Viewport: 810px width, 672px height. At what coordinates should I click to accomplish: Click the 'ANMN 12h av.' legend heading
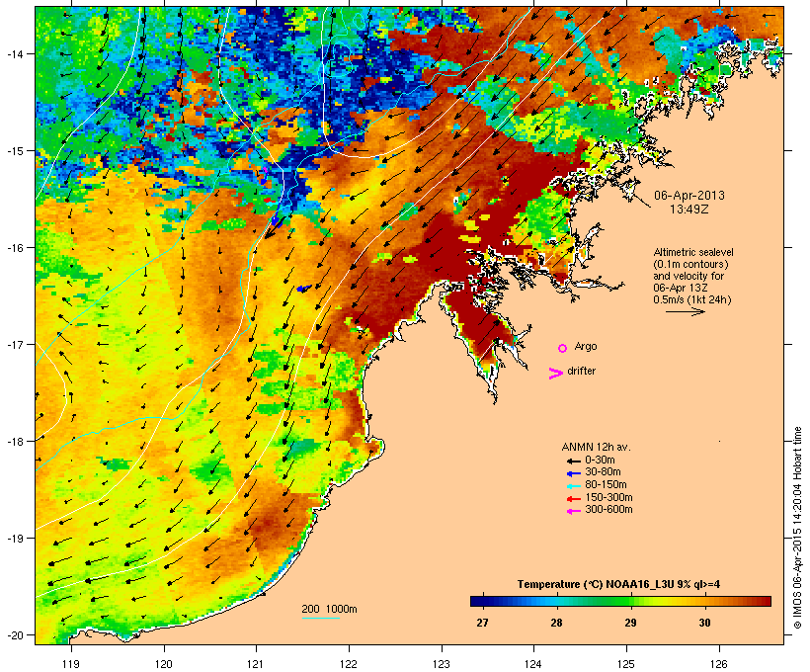(x=596, y=447)
